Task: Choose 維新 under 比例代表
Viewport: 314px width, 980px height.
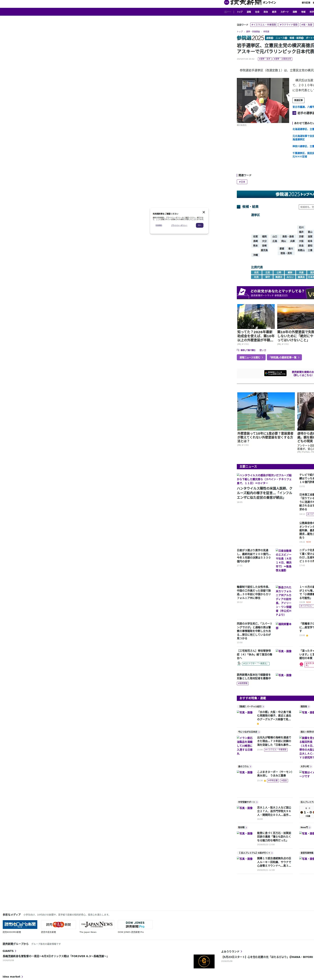Action: pyautogui.click(x=290, y=272)
